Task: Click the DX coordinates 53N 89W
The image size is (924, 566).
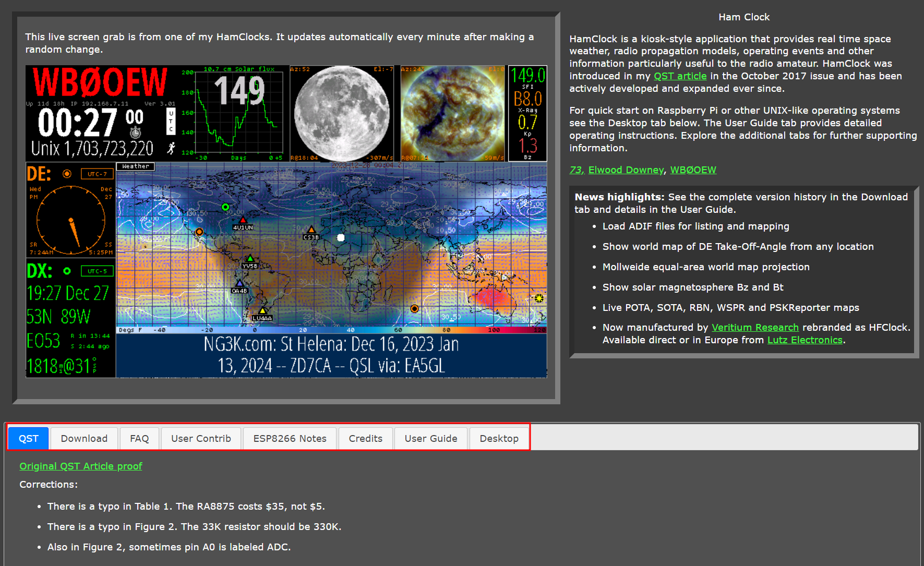Action: pos(59,317)
